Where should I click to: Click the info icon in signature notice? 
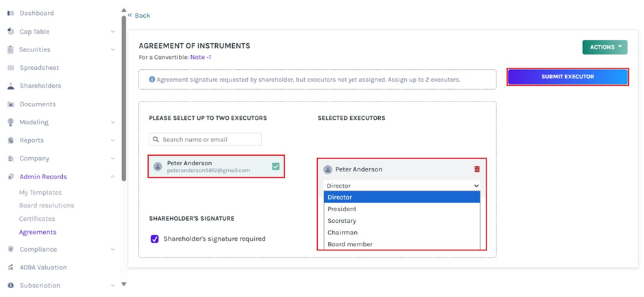[x=152, y=79]
